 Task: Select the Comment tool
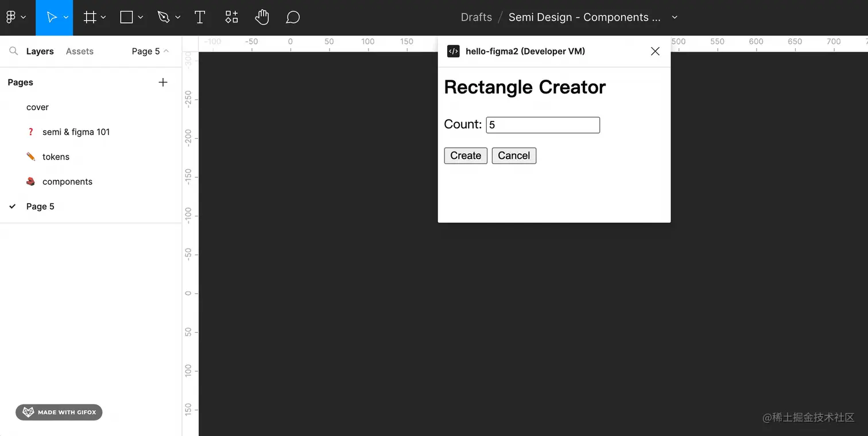coord(293,17)
